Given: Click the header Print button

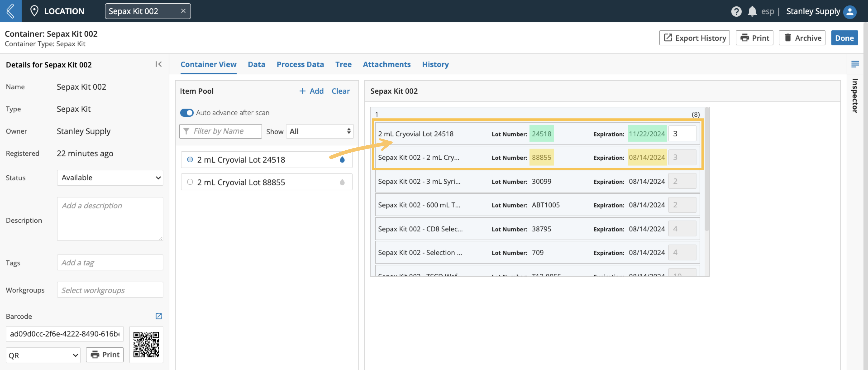Looking at the screenshot, I should pyautogui.click(x=754, y=38).
